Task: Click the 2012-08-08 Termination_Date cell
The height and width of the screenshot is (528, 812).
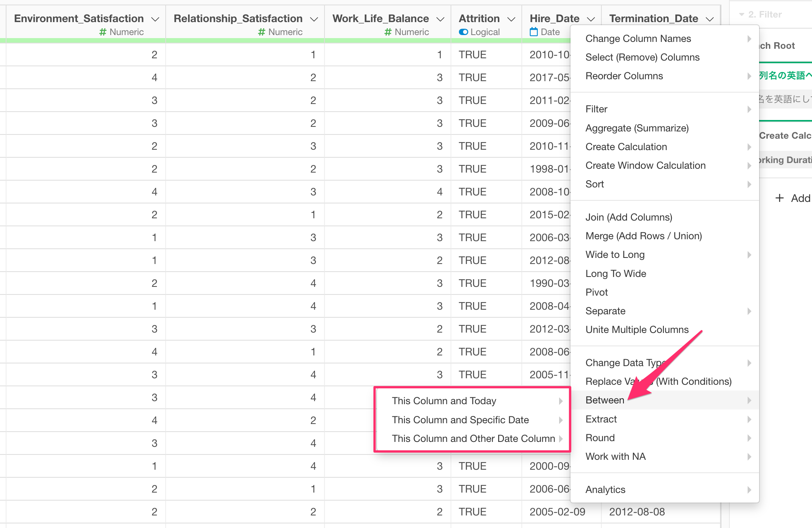Action: pos(637,512)
